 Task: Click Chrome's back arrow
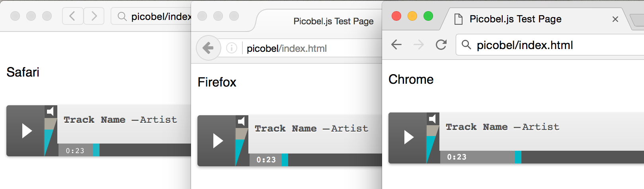coord(396,45)
